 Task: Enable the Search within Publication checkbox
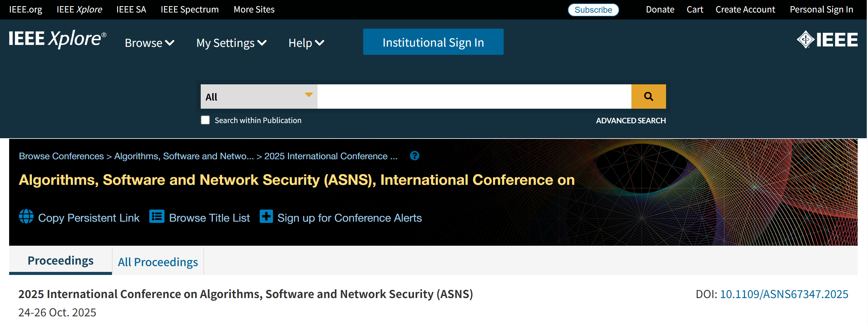(x=205, y=120)
